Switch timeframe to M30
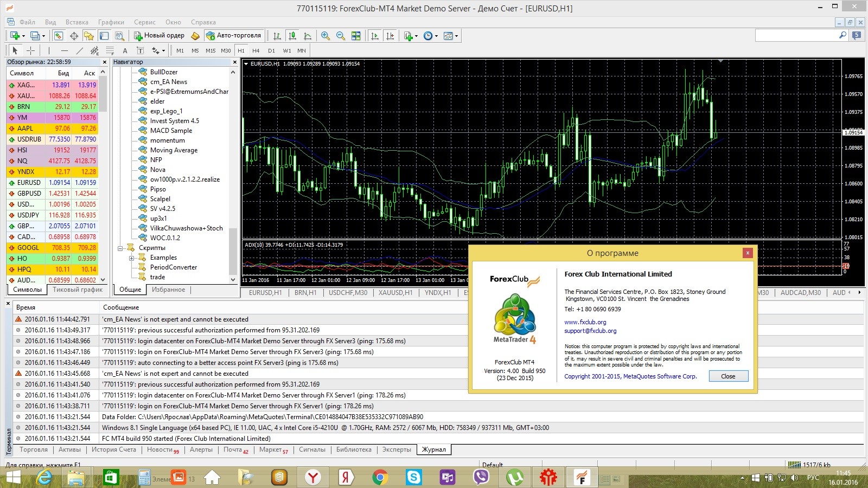Image resolution: width=868 pixels, height=488 pixels. pos(226,50)
